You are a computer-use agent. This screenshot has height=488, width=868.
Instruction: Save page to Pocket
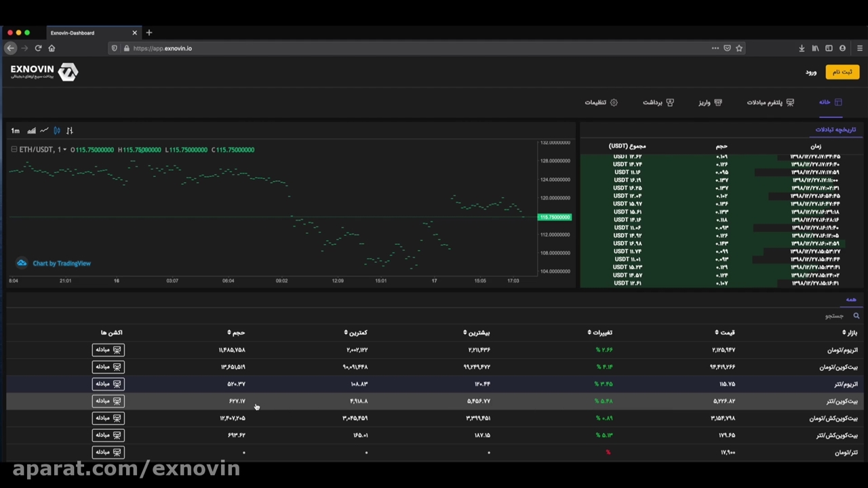(727, 48)
